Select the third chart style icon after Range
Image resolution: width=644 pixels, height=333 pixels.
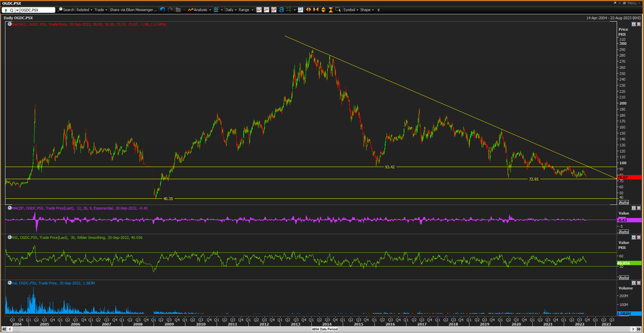(x=274, y=10)
